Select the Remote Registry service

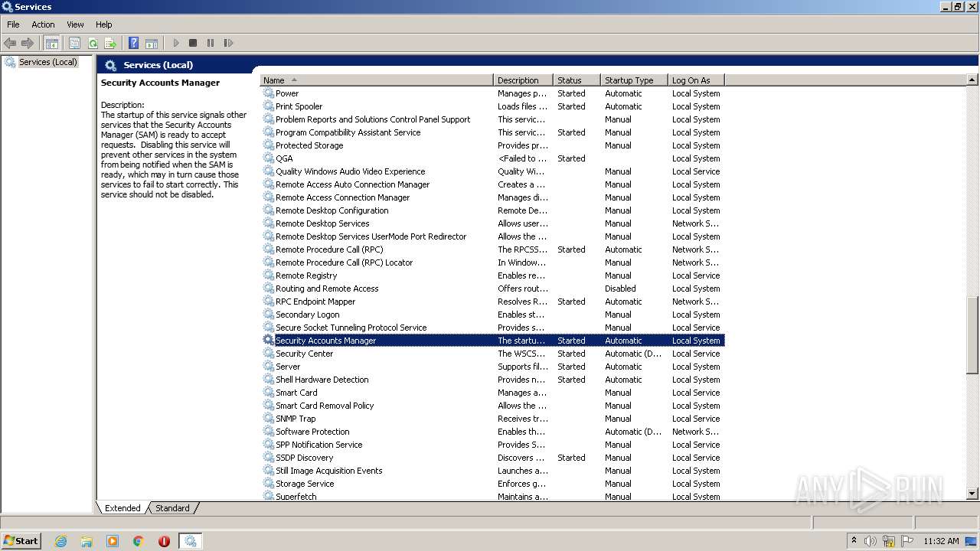click(492, 275)
